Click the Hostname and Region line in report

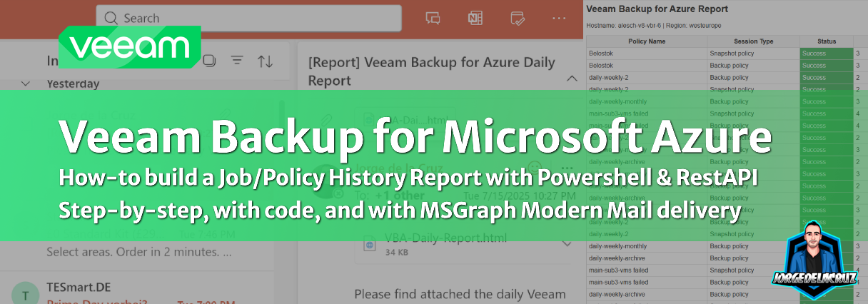pyautogui.click(x=654, y=26)
